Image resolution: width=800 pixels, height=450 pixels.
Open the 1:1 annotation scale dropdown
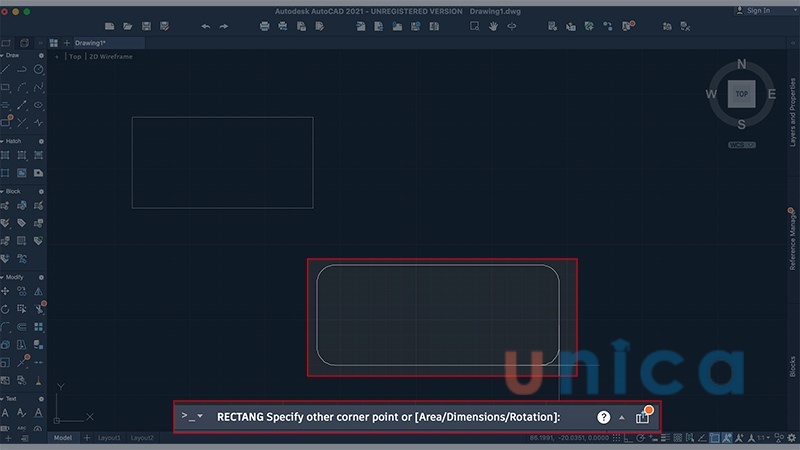pyautogui.click(x=763, y=438)
